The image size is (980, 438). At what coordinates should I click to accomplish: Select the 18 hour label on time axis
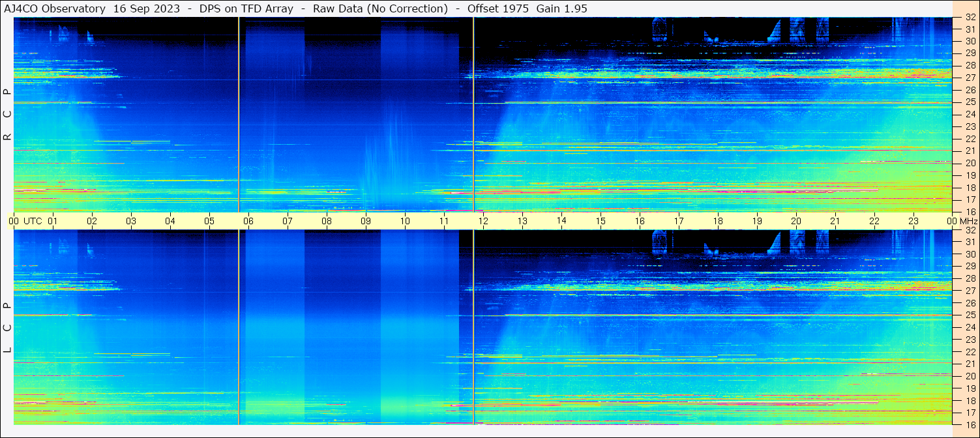718,221
